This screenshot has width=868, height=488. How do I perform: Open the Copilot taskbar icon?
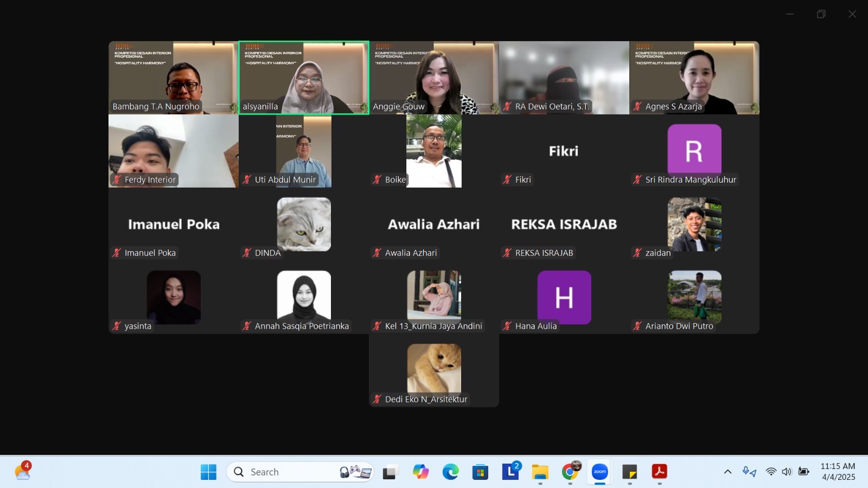tap(420, 472)
